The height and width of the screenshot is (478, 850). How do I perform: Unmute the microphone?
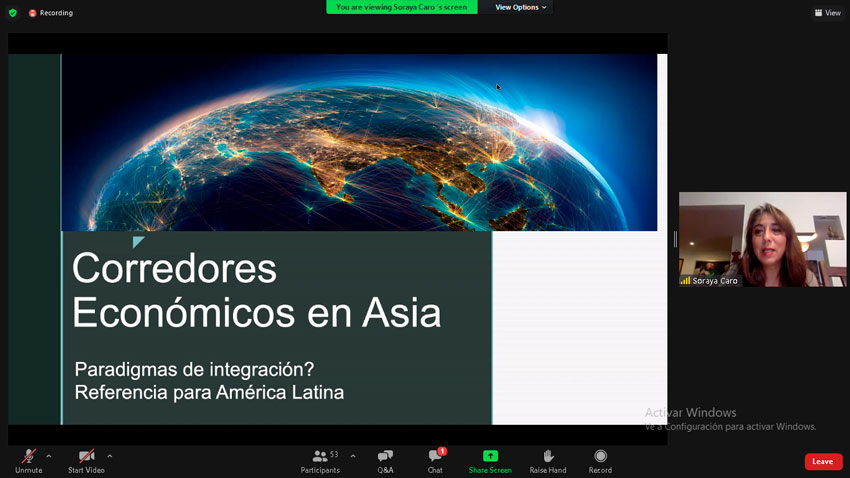point(28,460)
